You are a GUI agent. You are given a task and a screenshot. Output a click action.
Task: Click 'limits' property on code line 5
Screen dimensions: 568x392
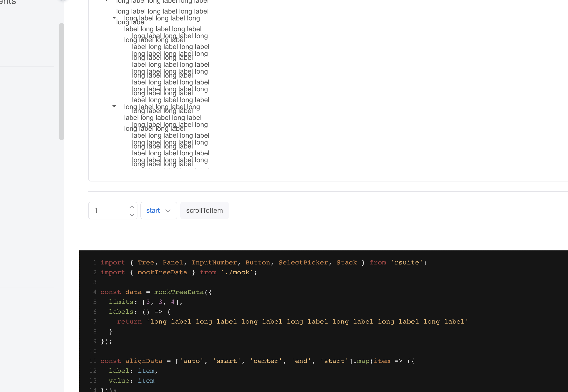coord(121,302)
